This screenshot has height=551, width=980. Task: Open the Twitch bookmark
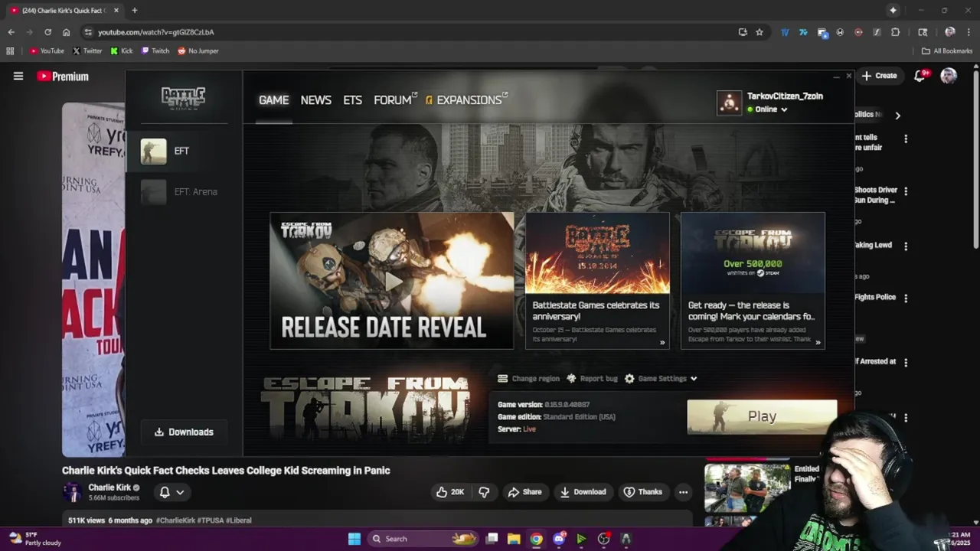(155, 51)
